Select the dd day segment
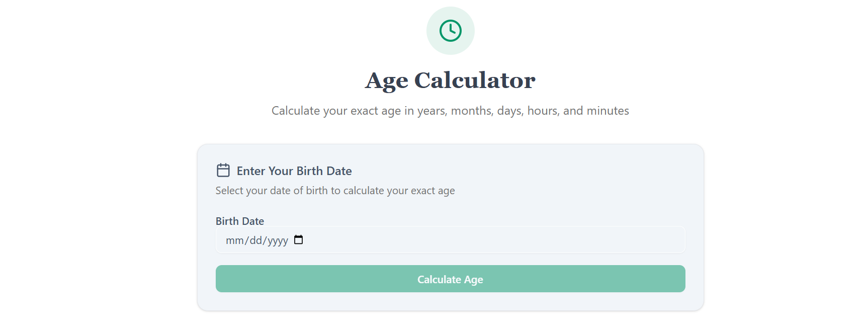The image size is (868, 331). click(x=256, y=240)
